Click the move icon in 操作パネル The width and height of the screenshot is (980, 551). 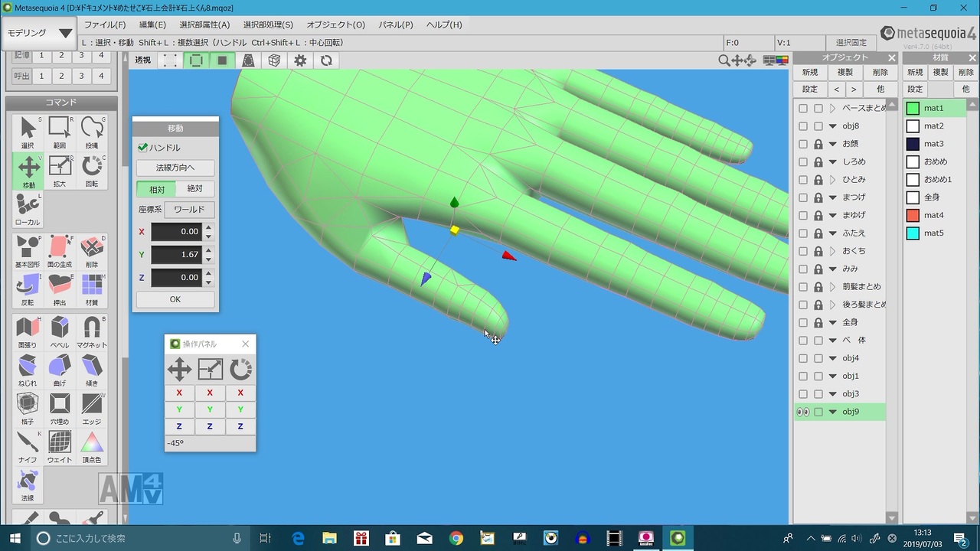pyautogui.click(x=179, y=370)
